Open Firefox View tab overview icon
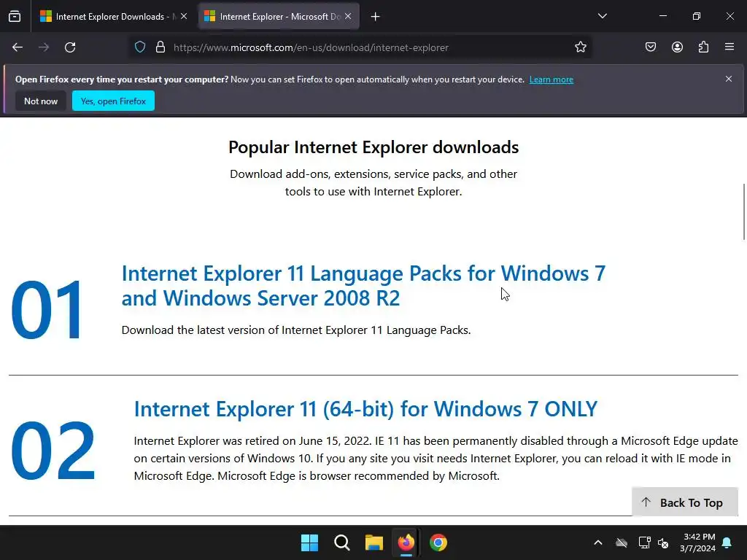The image size is (747, 560). coord(15,16)
